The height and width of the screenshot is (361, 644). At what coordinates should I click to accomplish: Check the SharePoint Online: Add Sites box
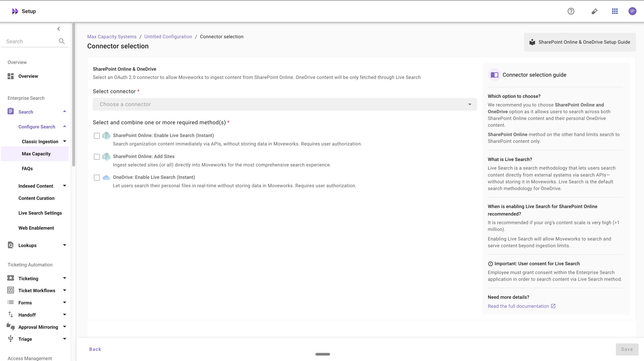(x=97, y=157)
